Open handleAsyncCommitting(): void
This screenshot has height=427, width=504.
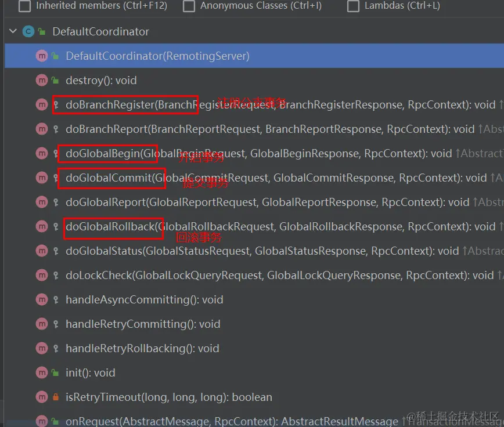coord(145,300)
